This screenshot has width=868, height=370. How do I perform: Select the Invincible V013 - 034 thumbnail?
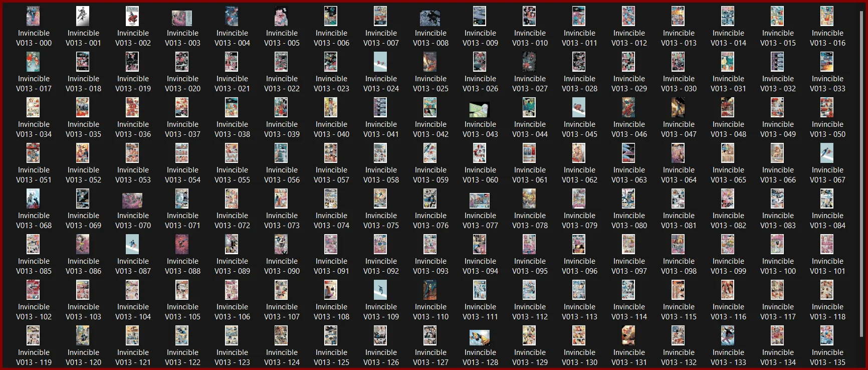[33, 107]
